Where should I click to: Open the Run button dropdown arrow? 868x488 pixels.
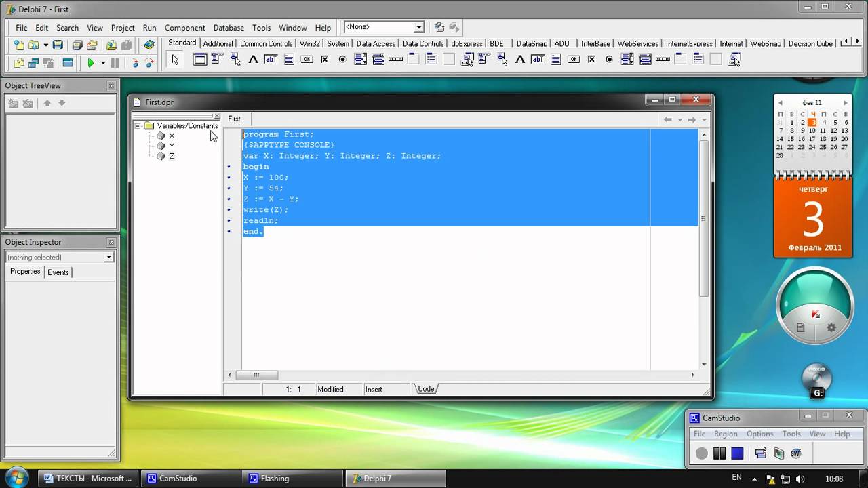pyautogui.click(x=103, y=63)
